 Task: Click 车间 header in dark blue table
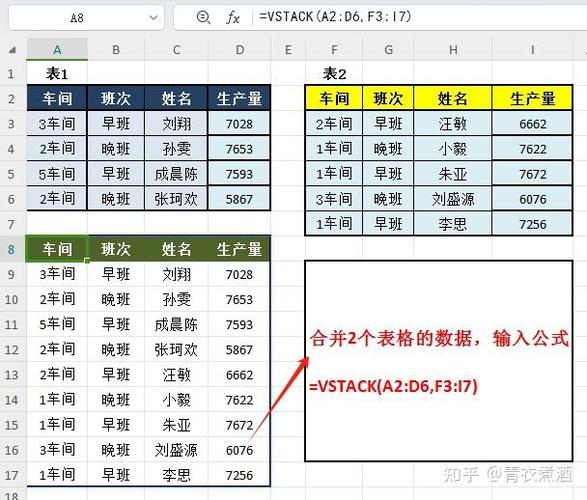click(x=57, y=98)
